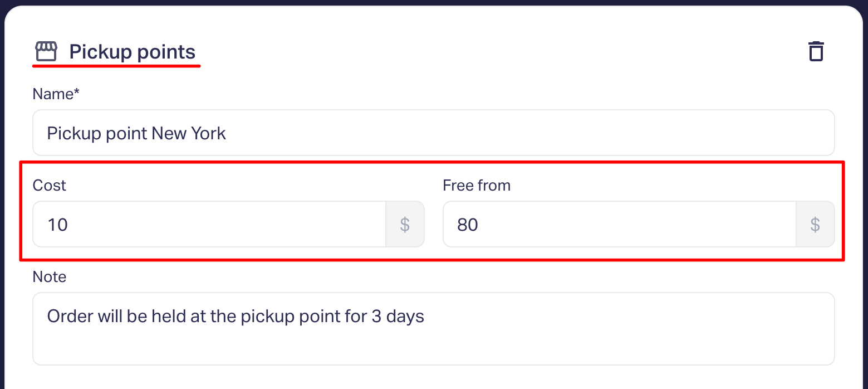The width and height of the screenshot is (868, 389).
Task: Click the value 80 in Free from
Action: pos(468,225)
